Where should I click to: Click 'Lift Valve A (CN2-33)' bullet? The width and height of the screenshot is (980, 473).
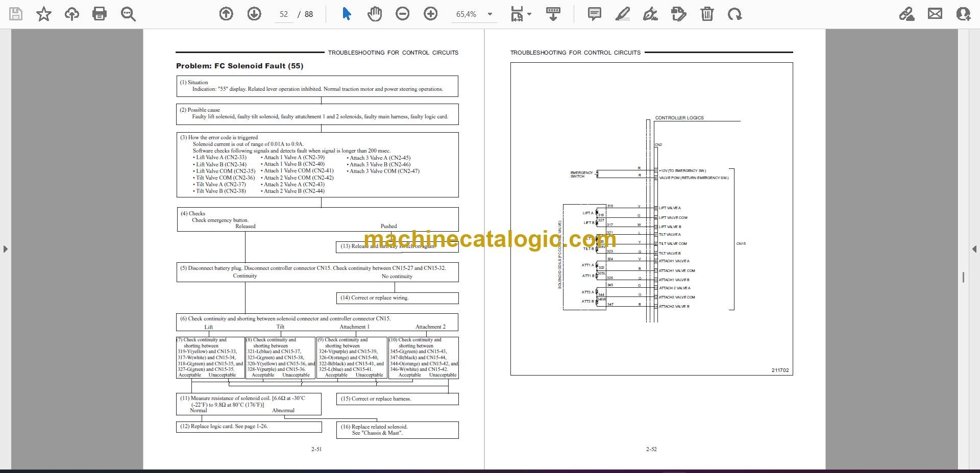[x=219, y=158]
